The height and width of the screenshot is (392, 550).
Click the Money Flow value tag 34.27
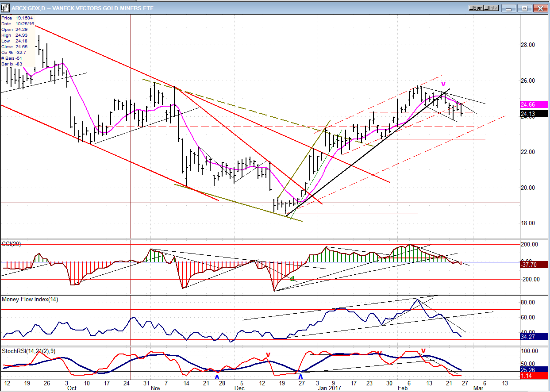click(x=535, y=337)
